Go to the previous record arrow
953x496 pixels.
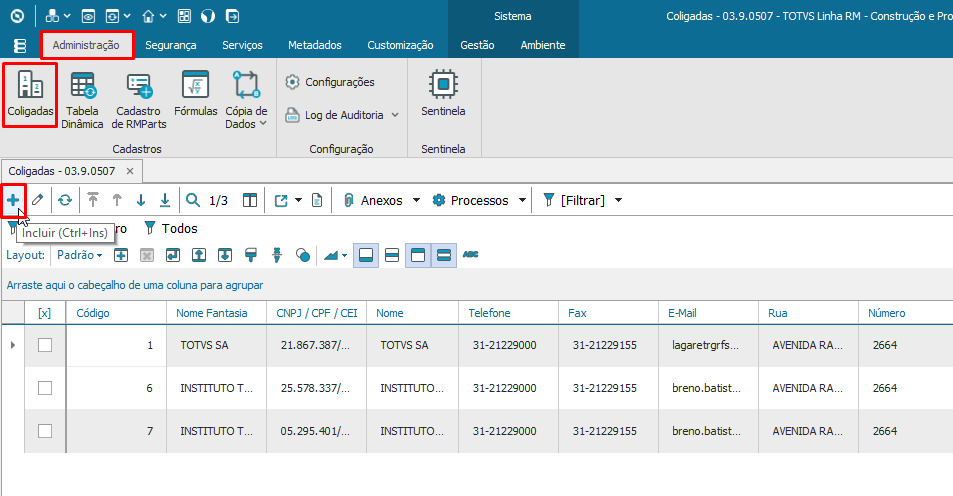click(117, 200)
